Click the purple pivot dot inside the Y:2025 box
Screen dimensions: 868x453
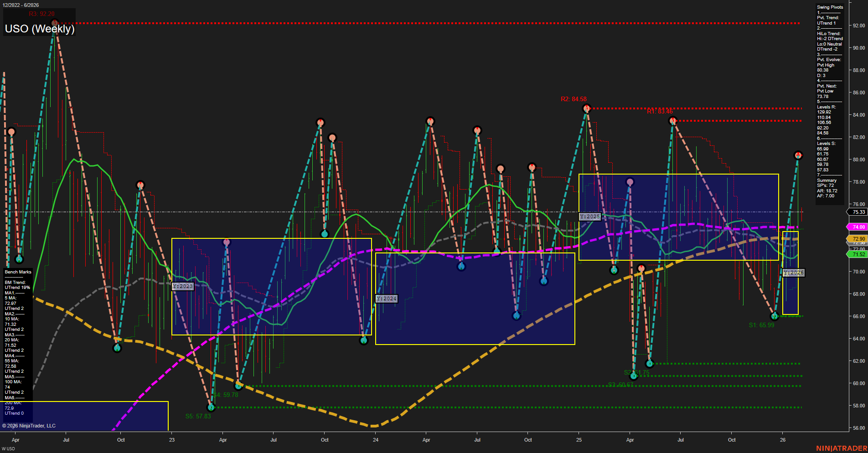click(x=630, y=181)
